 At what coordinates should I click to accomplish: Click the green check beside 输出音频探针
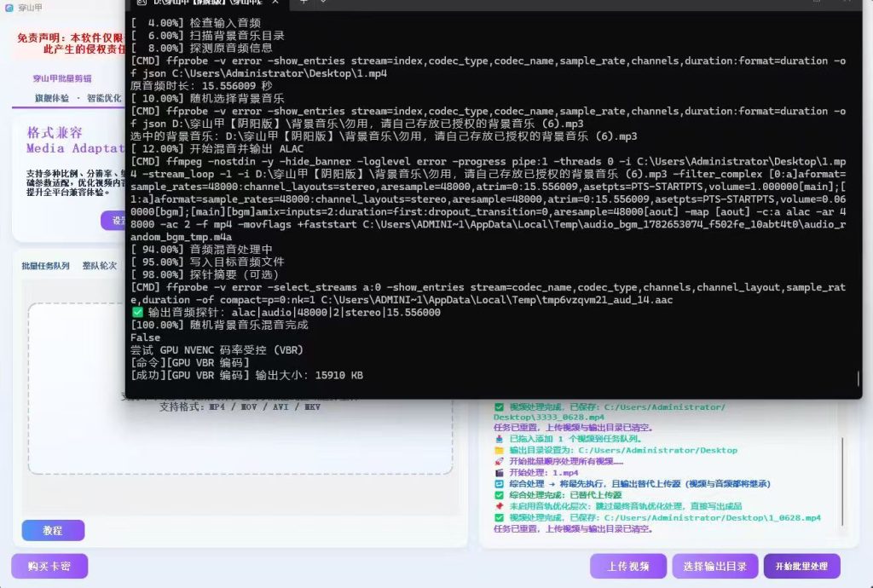(x=137, y=312)
